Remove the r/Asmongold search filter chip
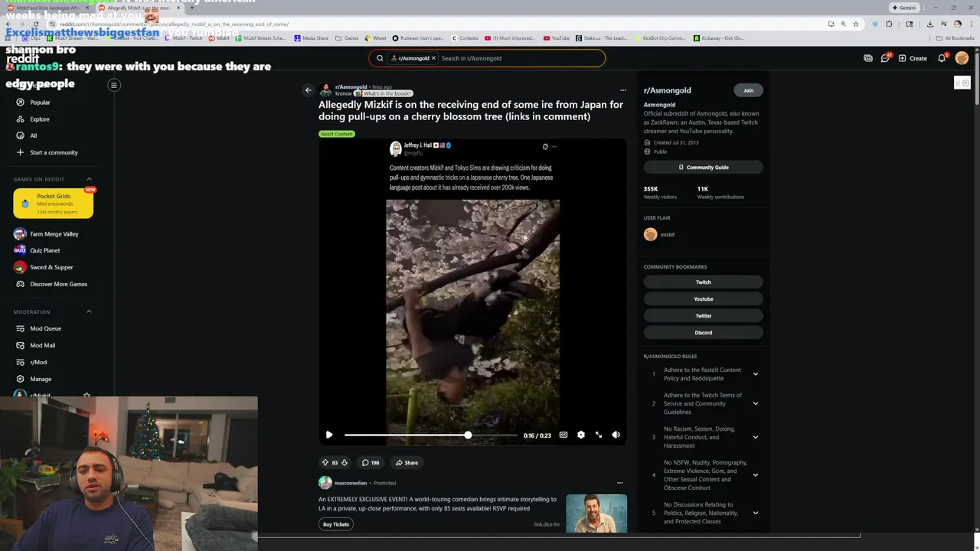 point(433,58)
